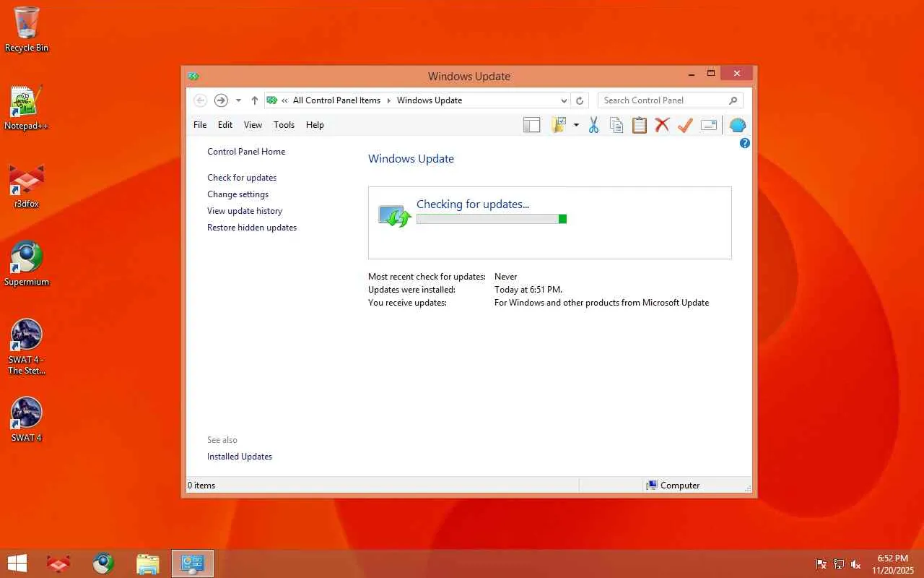The image size is (924, 578).
Task: Click the Windows Update icon in the address bar
Action: pyautogui.click(x=272, y=100)
